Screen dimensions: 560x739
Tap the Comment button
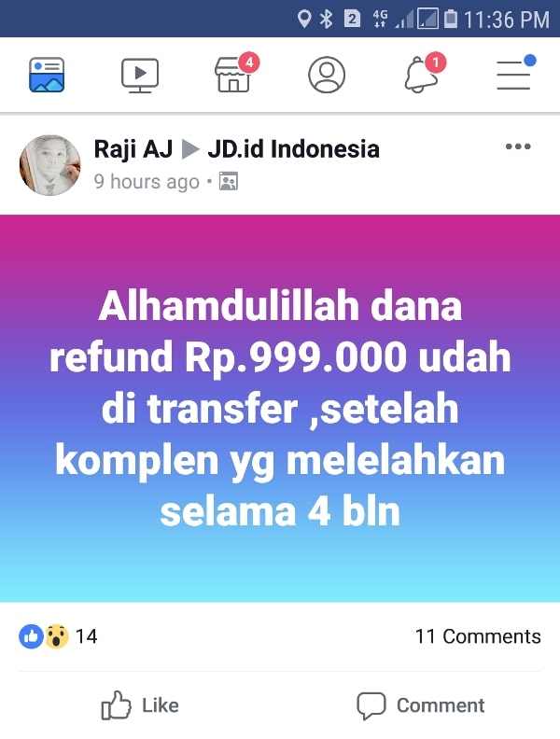(421, 705)
